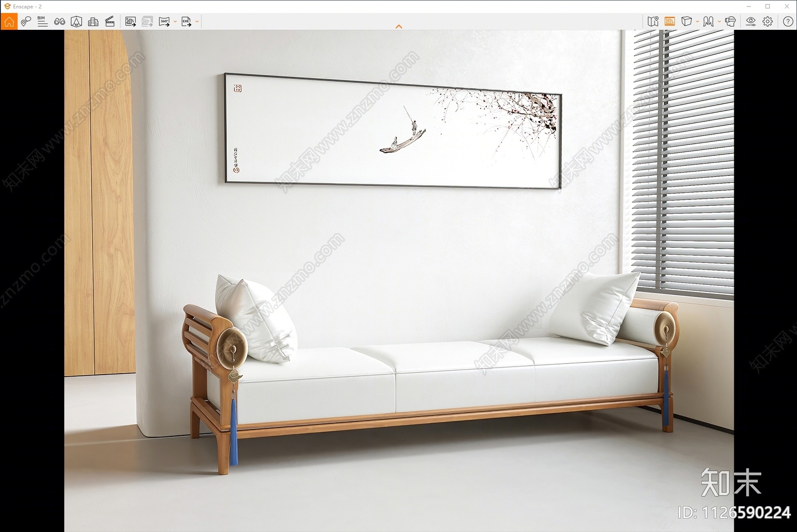Open the Visual Settings eye icon

click(x=751, y=21)
